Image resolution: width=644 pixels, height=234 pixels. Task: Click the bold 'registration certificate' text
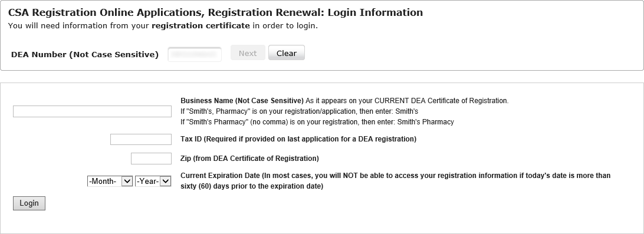point(201,25)
